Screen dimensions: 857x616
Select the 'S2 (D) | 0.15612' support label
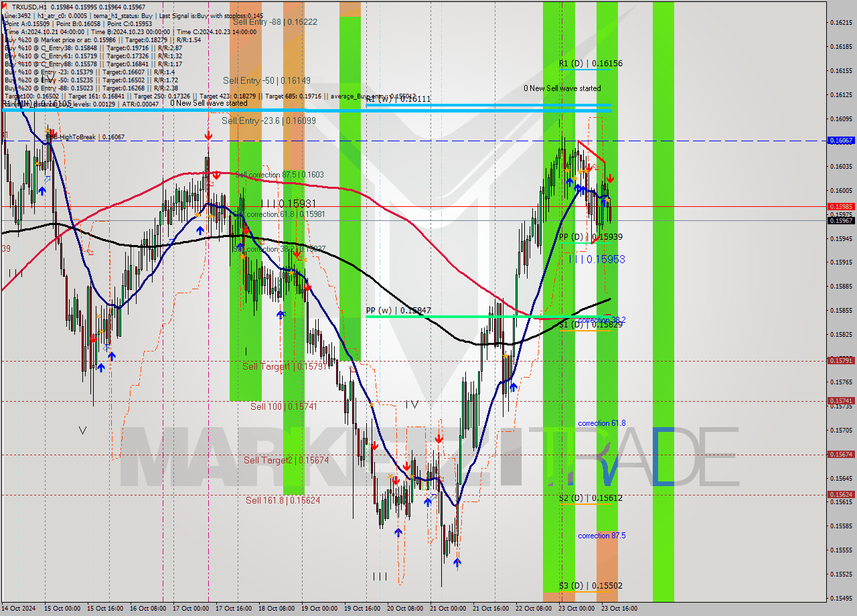[x=591, y=498]
